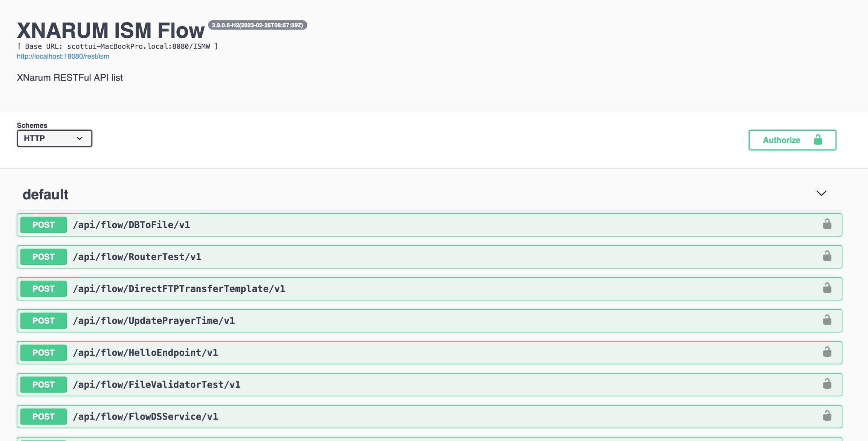Click POST badge for FlowDSService
Image resolution: width=868 pixels, height=441 pixels.
[43, 417]
